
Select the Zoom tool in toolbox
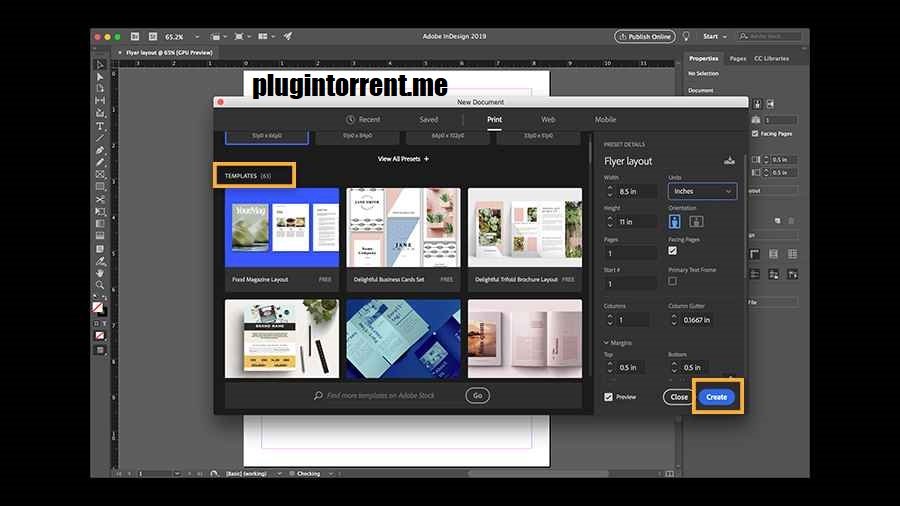coord(100,285)
